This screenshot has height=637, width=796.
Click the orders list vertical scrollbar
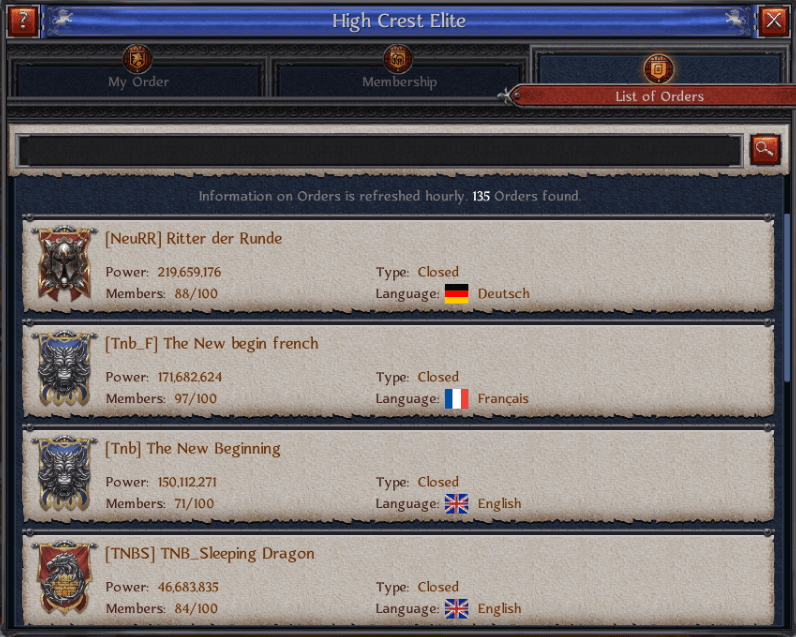tap(786, 297)
